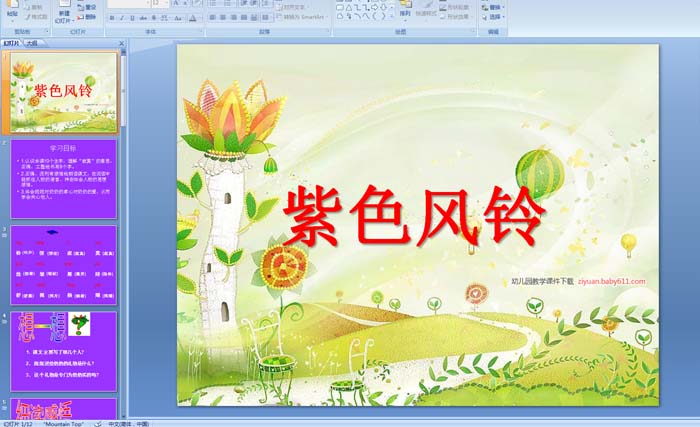Image resolution: width=700 pixels, height=427 pixels.
Task: Click the Delete slide icon
Action: coord(86,17)
